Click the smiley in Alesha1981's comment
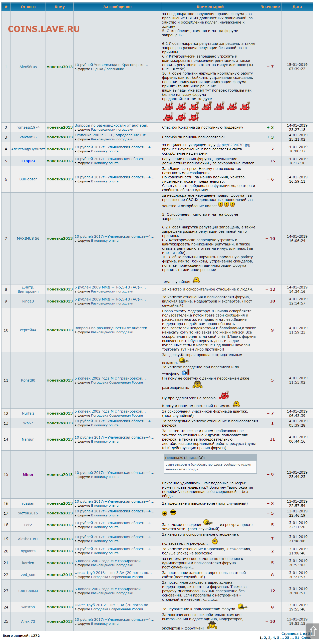The height and width of the screenshot is (644, 319). point(215,541)
